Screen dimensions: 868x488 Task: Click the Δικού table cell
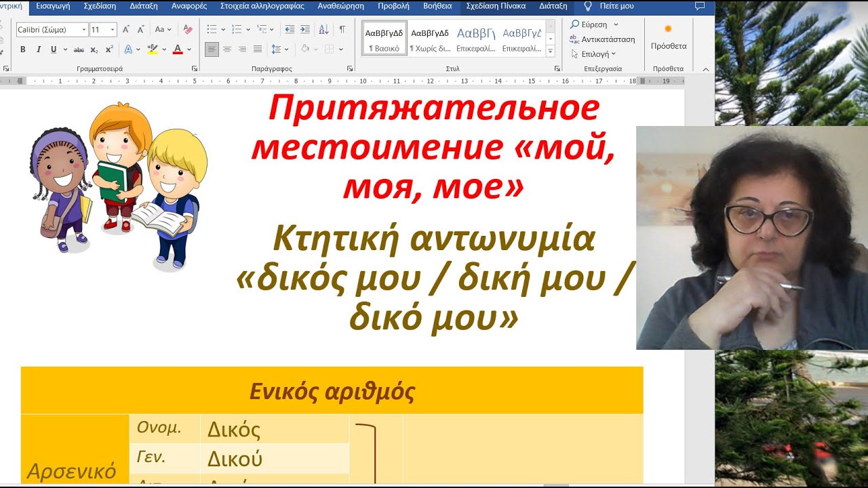(275, 459)
